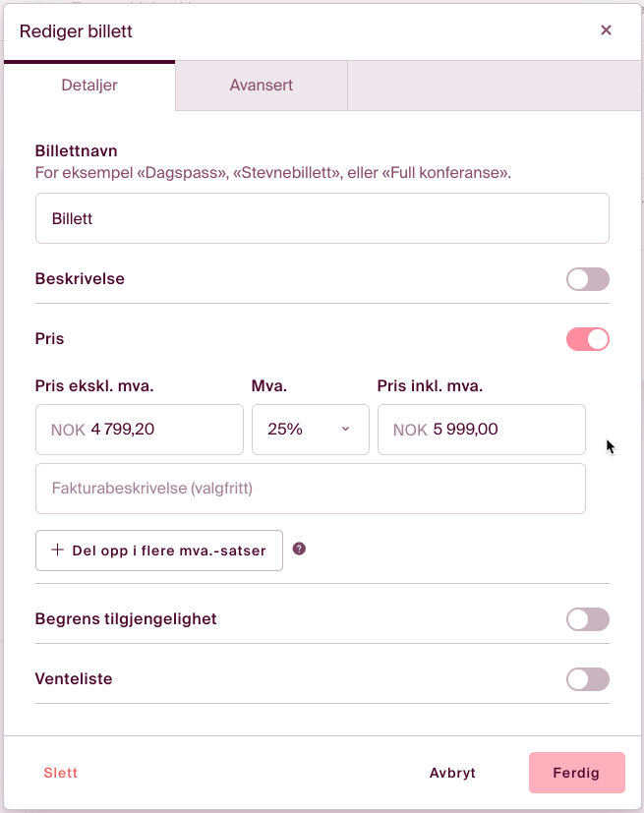Click the Pris ekskl. mva. price field
Screen dimensions: 644x813
(139, 430)
